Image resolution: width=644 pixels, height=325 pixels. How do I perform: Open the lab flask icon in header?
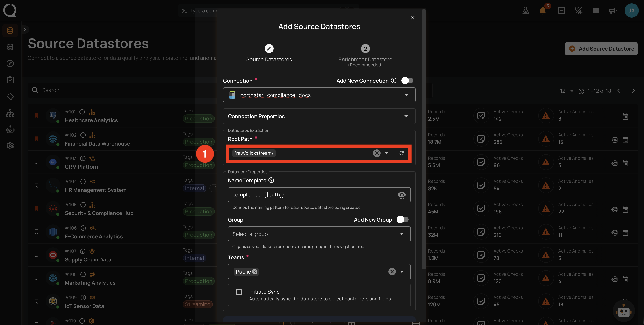[x=526, y=10]
